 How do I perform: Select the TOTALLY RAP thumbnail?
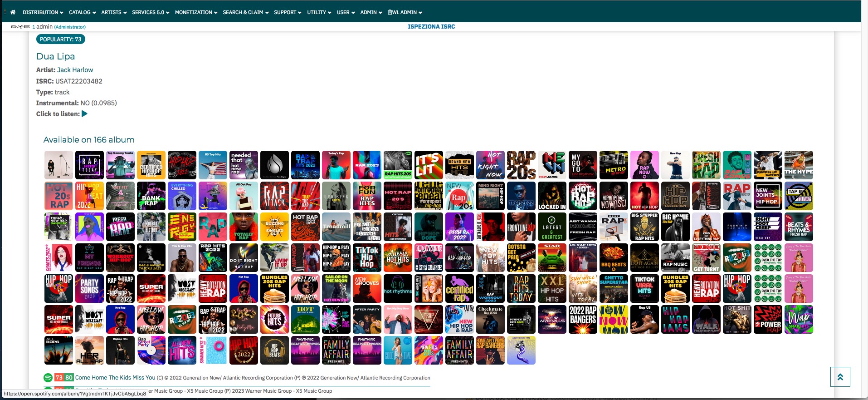coord(244,227)
